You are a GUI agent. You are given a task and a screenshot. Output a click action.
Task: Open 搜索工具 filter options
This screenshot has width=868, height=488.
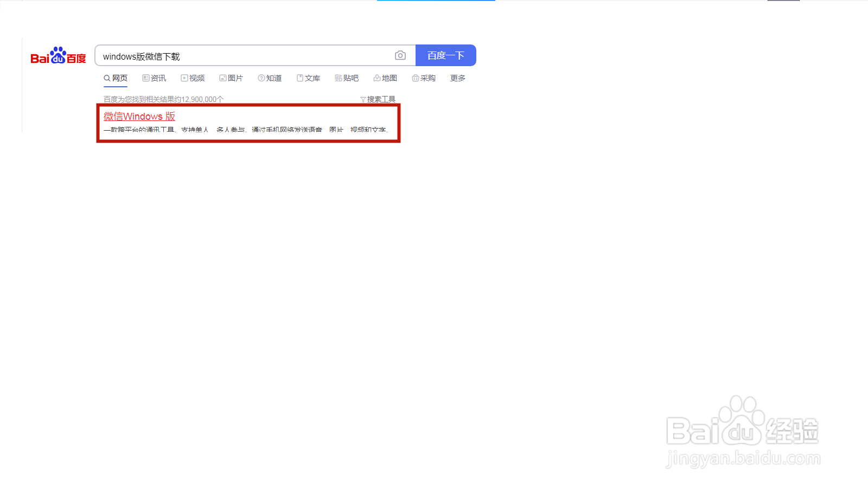(x=381, y=99)
